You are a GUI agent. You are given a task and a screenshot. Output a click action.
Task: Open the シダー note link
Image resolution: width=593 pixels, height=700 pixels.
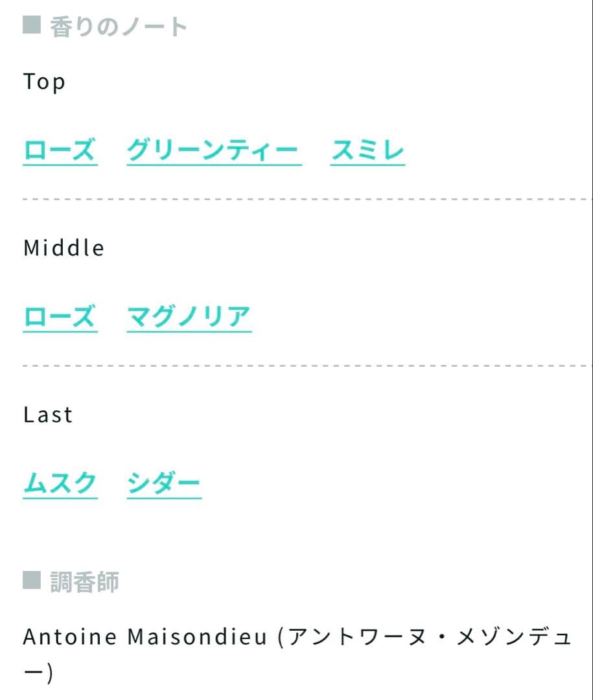(x=164, y=484)
